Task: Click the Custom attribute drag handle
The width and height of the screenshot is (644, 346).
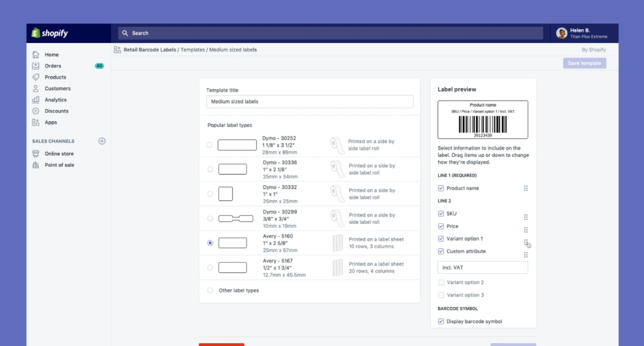Action: (526, 255)
